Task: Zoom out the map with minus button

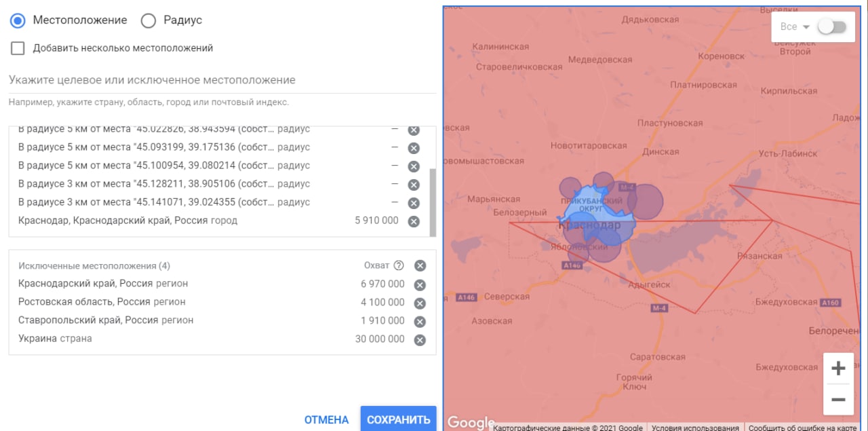Action: [838, 399]
